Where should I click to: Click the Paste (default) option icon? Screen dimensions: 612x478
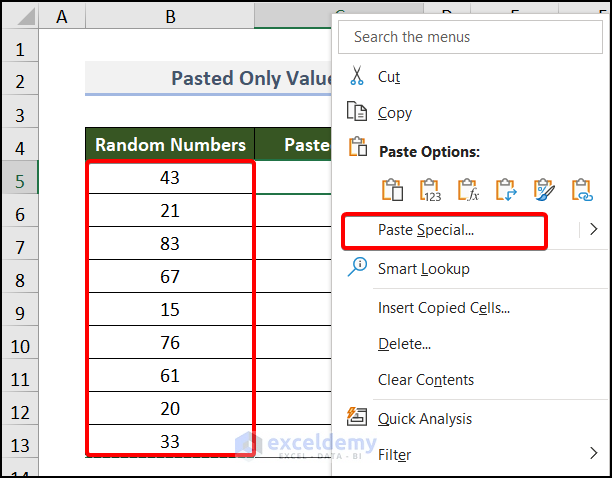tap(393, 190)
